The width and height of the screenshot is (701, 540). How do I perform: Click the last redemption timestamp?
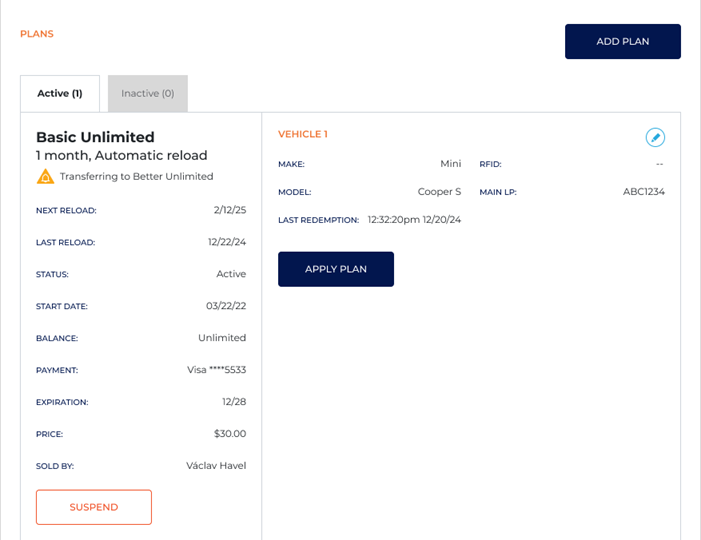(x=414, y=220)
